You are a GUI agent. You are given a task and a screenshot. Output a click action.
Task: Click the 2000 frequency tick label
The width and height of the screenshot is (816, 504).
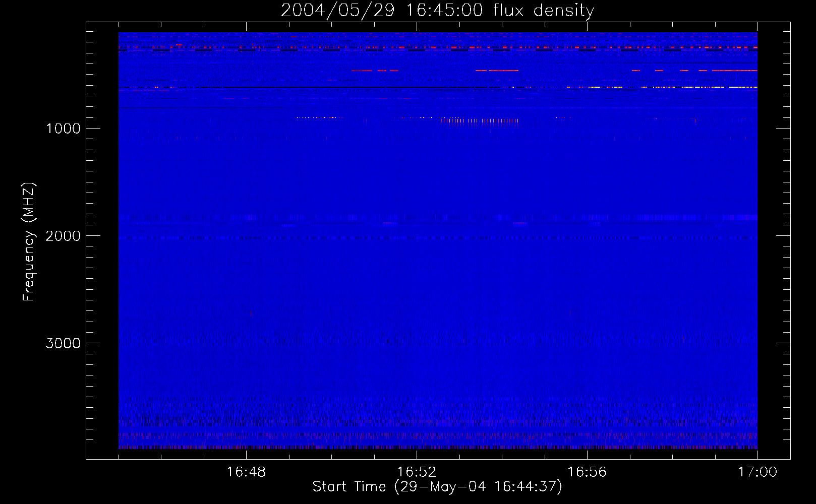click(x=63, y=236)
